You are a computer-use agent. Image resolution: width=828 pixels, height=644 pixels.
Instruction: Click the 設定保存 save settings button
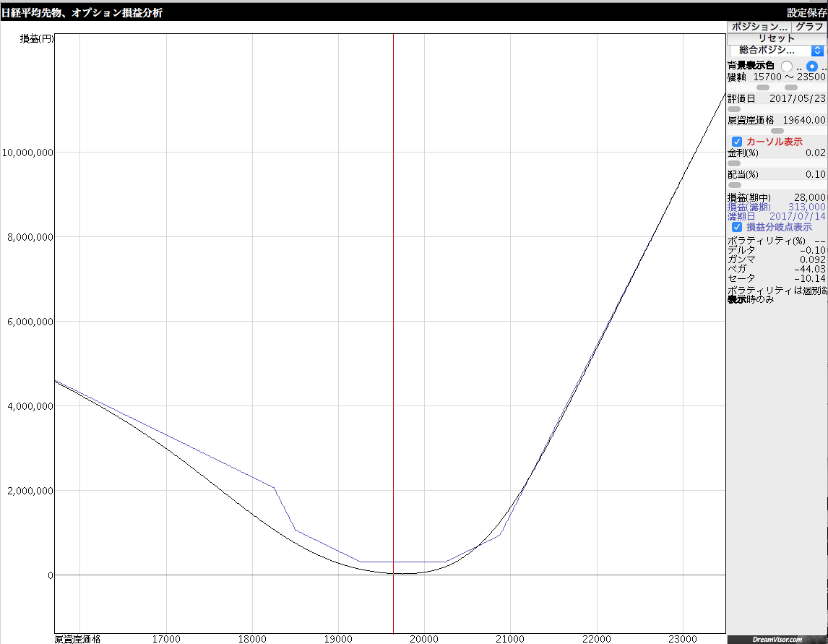pyautogui.click(x=806, y=12)
